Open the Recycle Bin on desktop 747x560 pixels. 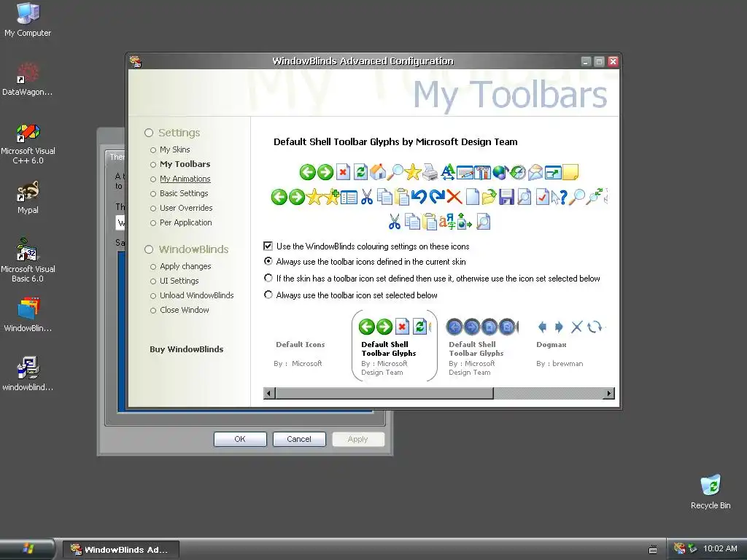point(711,491)
